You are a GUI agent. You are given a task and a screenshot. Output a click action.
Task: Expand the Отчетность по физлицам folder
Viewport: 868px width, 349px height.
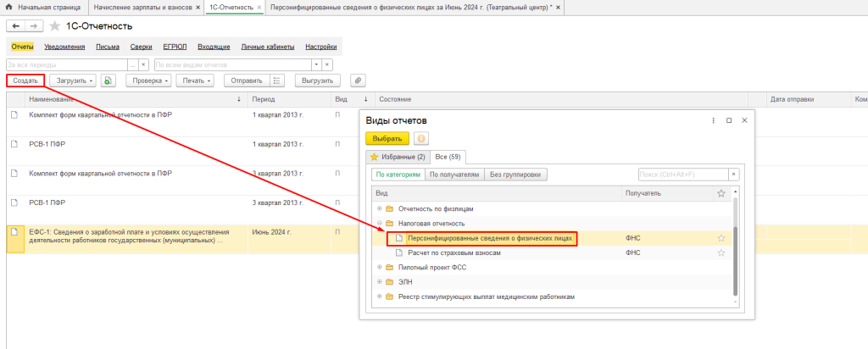point(380,208)
